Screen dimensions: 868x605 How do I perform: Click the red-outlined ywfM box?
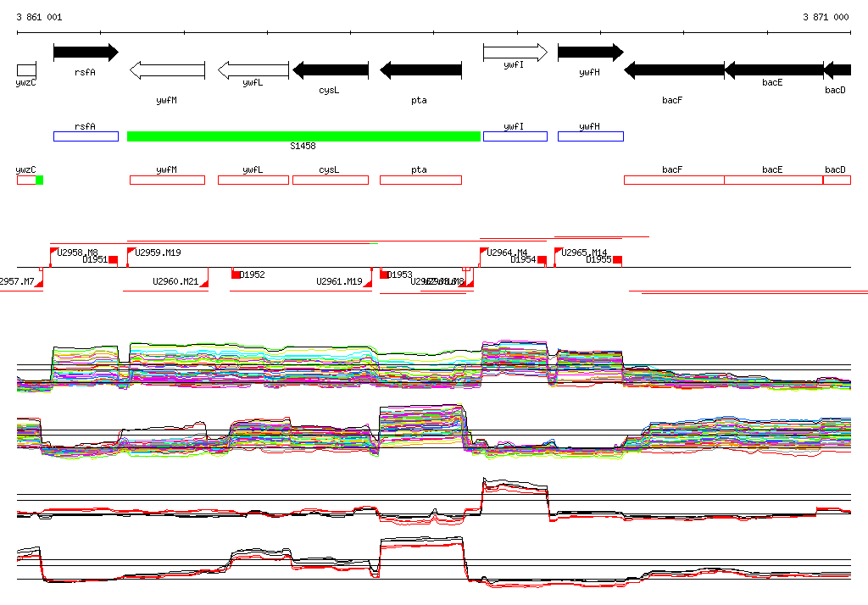tap(167, 180)
